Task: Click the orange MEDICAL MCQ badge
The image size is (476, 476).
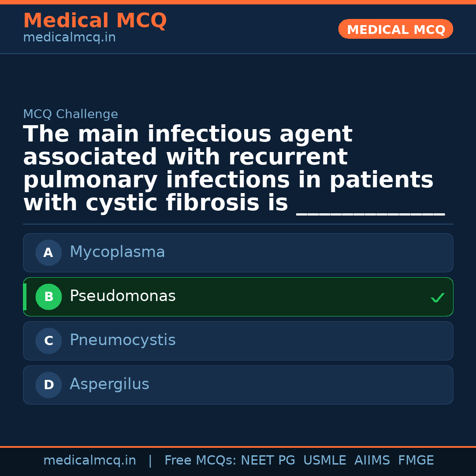Action: (395, 29)
